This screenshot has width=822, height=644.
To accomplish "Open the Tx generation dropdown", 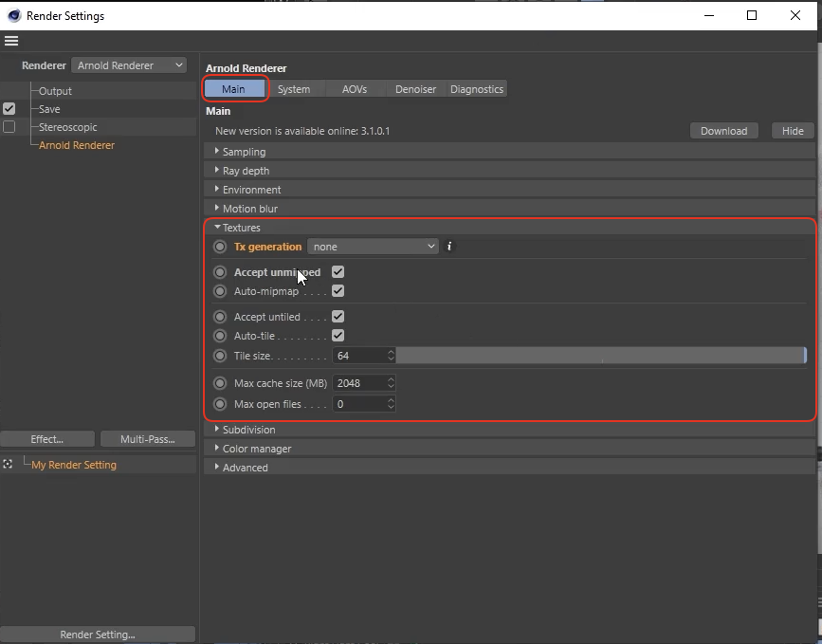I will [373, 247].
